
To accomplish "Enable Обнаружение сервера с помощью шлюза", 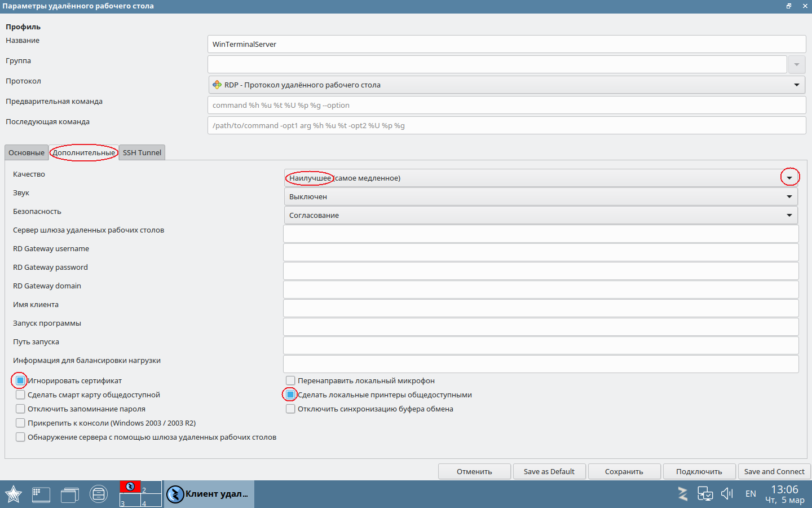I will [20, 437].
